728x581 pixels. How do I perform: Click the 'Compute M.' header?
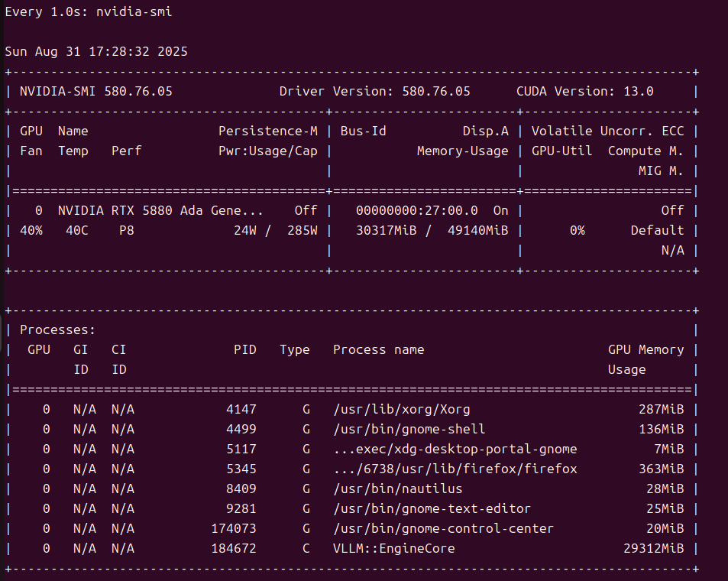(x=645, y=151)
